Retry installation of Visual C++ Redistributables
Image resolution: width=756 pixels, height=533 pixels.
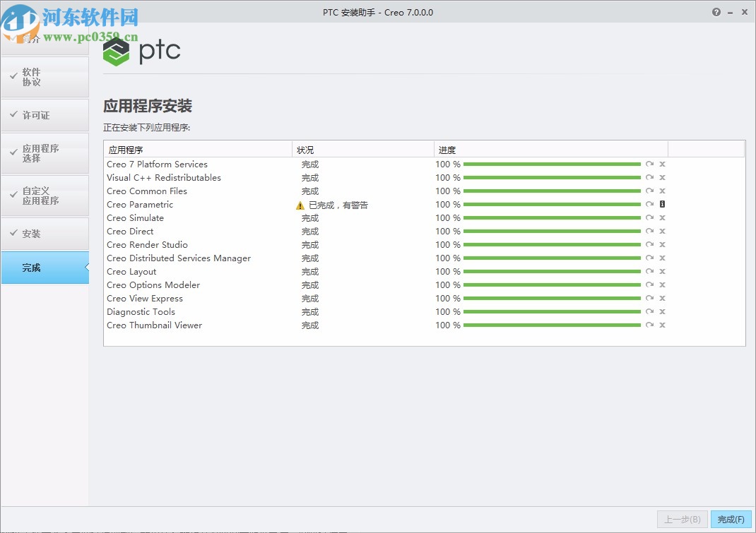(649, 177)
